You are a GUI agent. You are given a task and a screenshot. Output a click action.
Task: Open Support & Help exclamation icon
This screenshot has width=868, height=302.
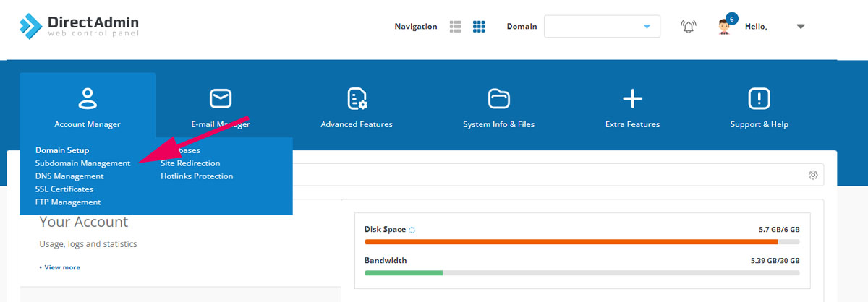click(x=759, y=98)
